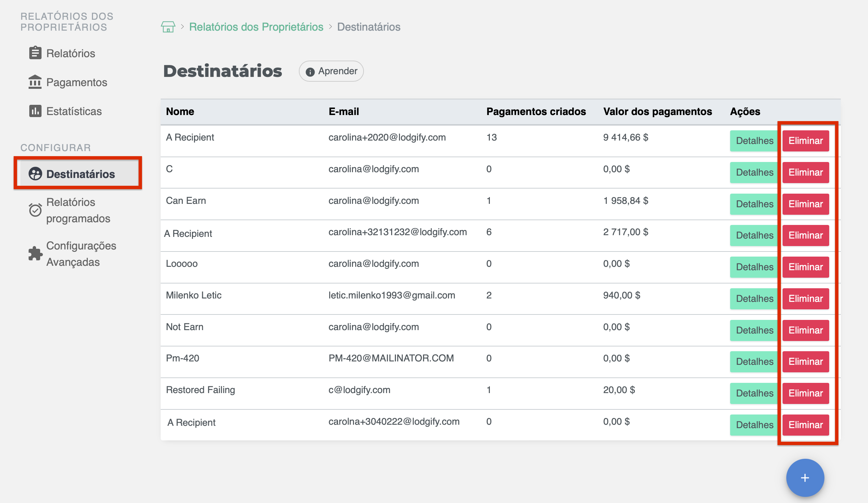
Task: Click the Destinatários breadcrumb text
Action: tap(368, 27)
